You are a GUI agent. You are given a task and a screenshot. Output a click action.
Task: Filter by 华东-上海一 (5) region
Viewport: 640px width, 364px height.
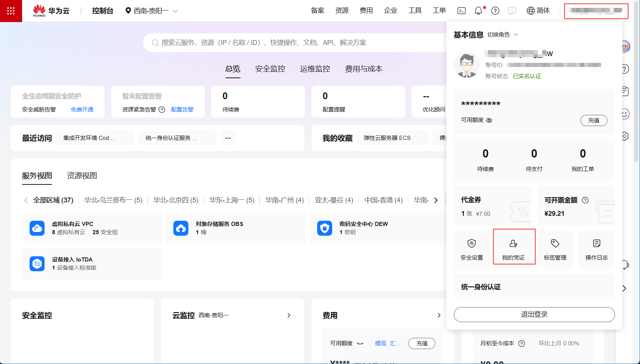(x=232, y=200)
